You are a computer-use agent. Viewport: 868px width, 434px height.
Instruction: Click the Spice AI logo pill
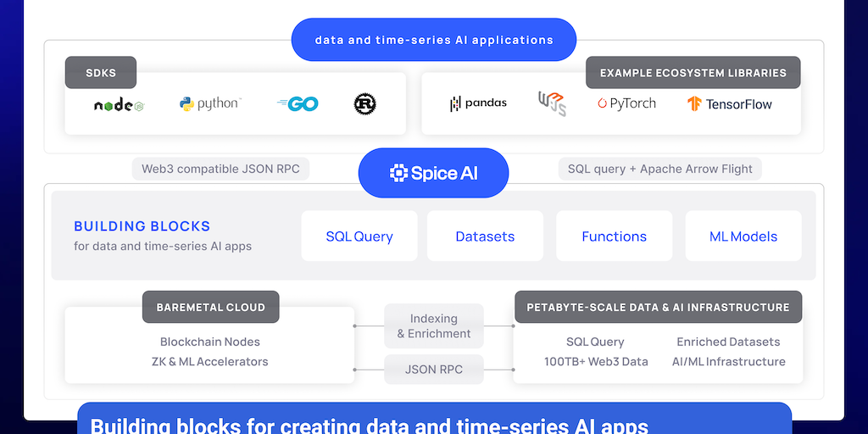pos(433,173)
